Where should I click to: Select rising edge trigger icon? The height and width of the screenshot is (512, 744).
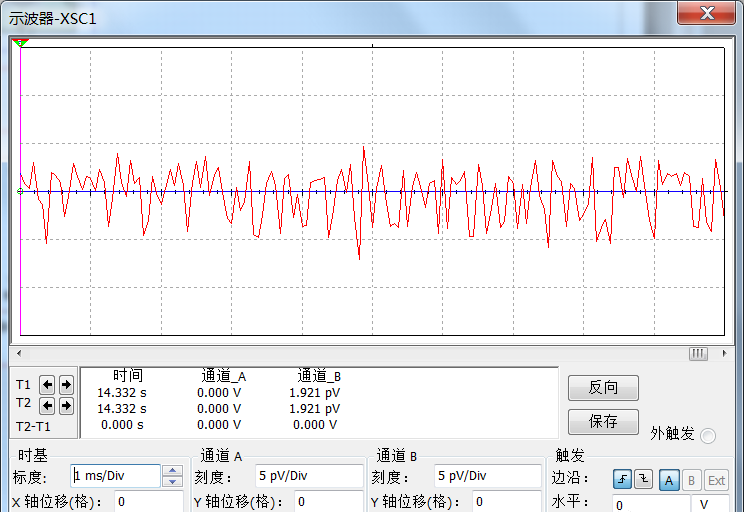coord(622,480)
